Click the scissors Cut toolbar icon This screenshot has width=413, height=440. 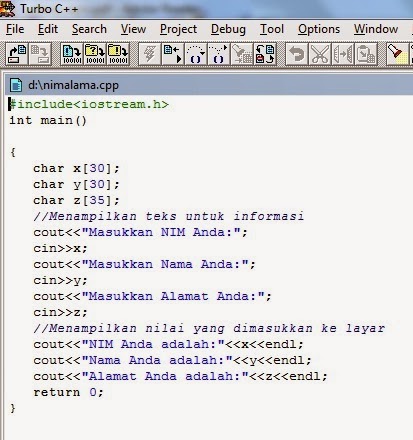tap(320, 54)
